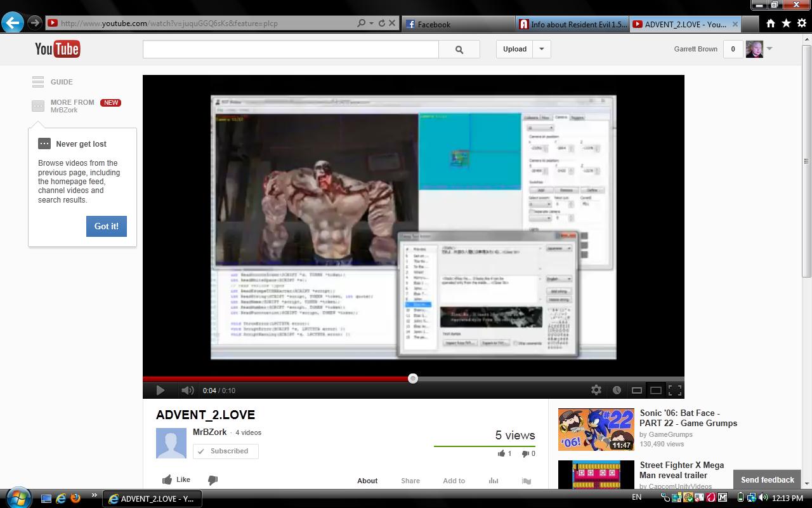Image resolution: width=812 pixels, height=508 pixels.
Task: Stop loading with address bar X
Action: coord(392,23)
